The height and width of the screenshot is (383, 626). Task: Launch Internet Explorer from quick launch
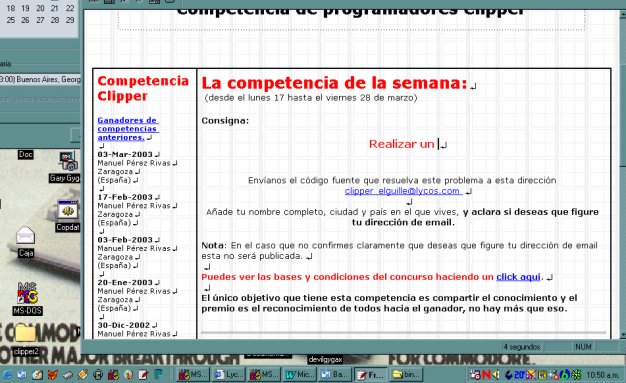click(7, 375)
